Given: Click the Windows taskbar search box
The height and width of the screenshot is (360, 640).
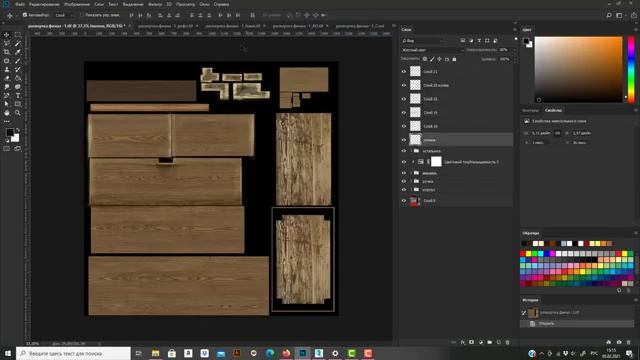Looking at the screenshot, I should [x=73, y=353].
